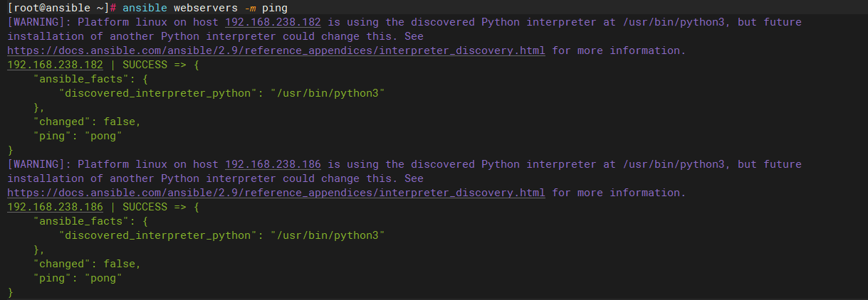868x300 pixels.
Task: Click the SUCCESS word after 192.168.238.182
Action: [x=145, y=65]
